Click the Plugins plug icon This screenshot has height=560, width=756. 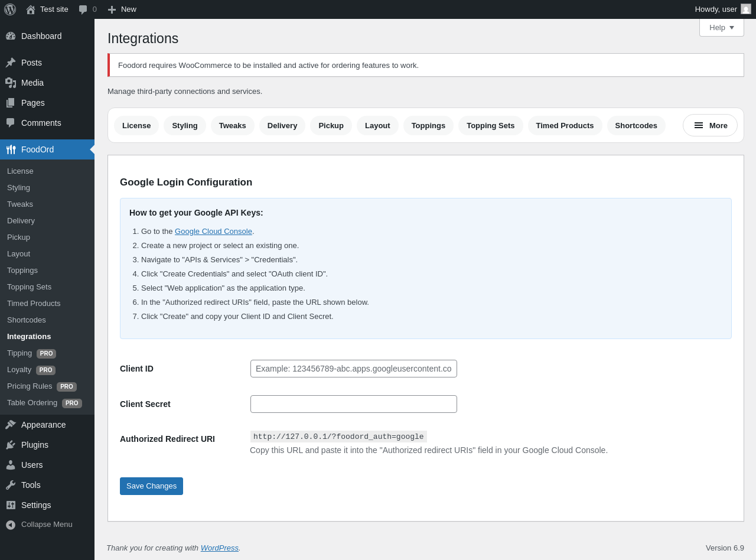[11, 445]
